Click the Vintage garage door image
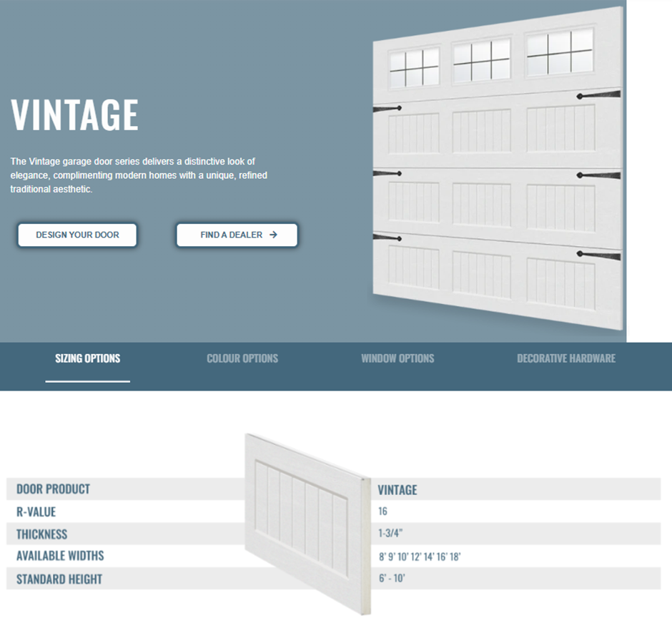 point(497,170)
